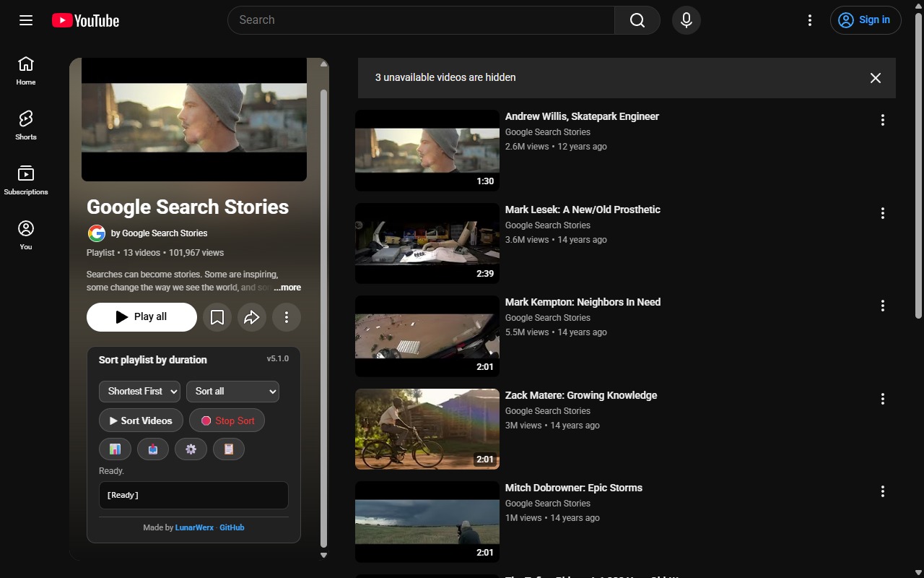Click the title Andrew Willis, Skatepark Engineer
924x578 pixels.
(x=582, y=116)
